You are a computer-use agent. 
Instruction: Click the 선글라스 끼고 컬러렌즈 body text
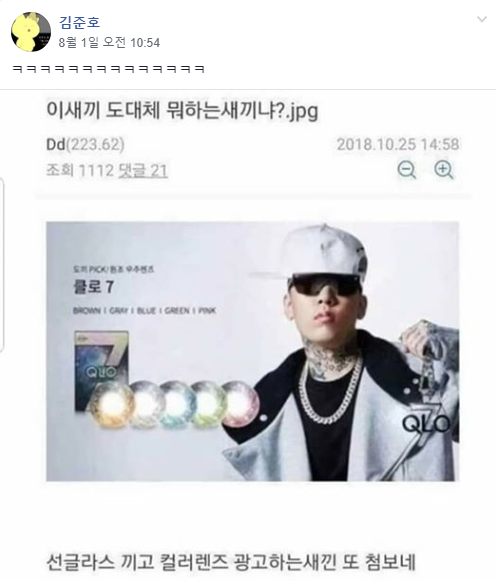tap(230, 562)
